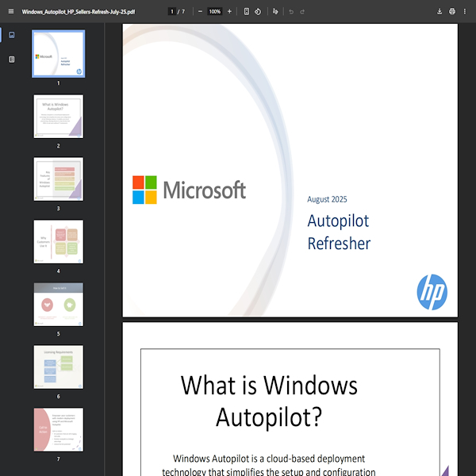
Task: Click the HP logo on slide one
Action: pos(432,292)
